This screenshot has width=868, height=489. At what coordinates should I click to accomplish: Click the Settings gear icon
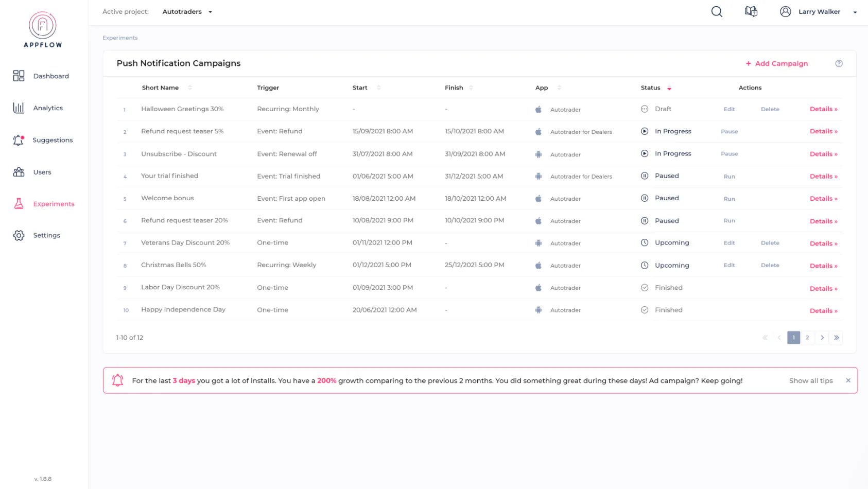pos(19,235)
